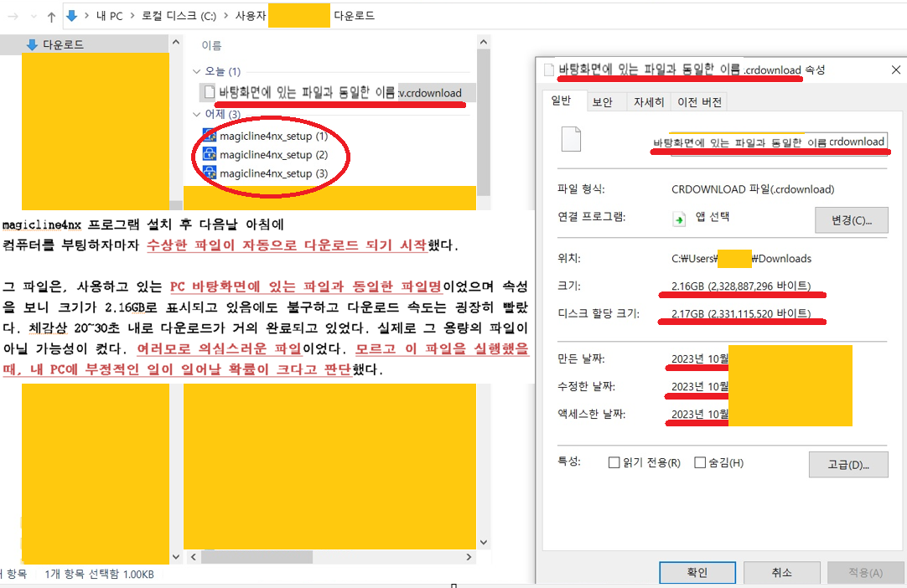This screenshot has width=907, height=588.
Task: Confirm the dialog with the 확인 button
Action: point(697,572)
